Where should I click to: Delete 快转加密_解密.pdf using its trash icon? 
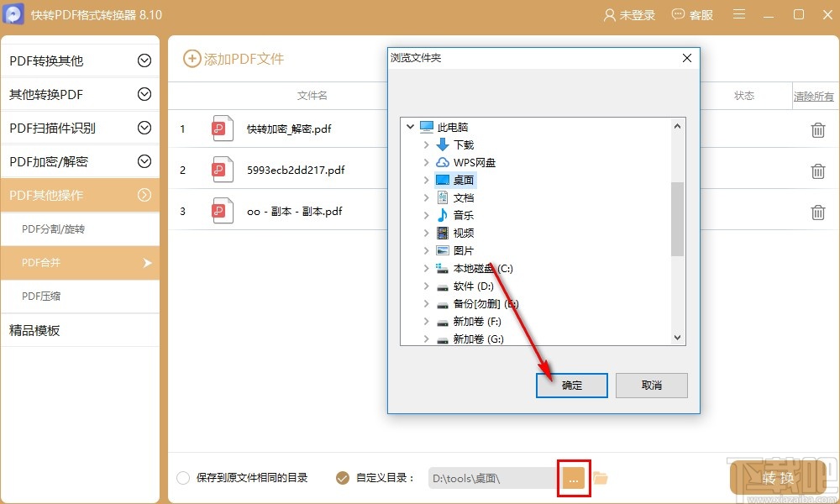coord(817,129)
